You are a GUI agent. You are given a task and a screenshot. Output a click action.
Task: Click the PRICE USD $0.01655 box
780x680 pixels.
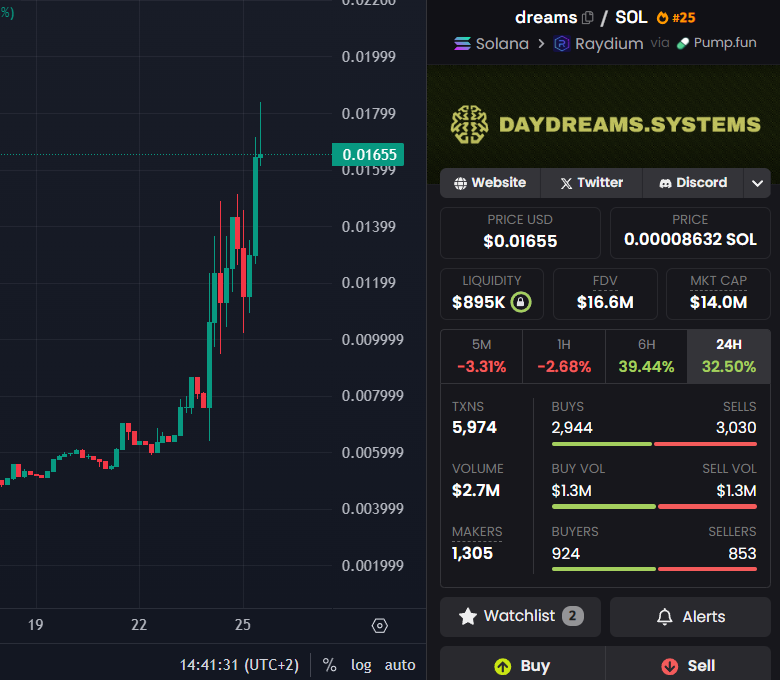[x=520, y=233]
